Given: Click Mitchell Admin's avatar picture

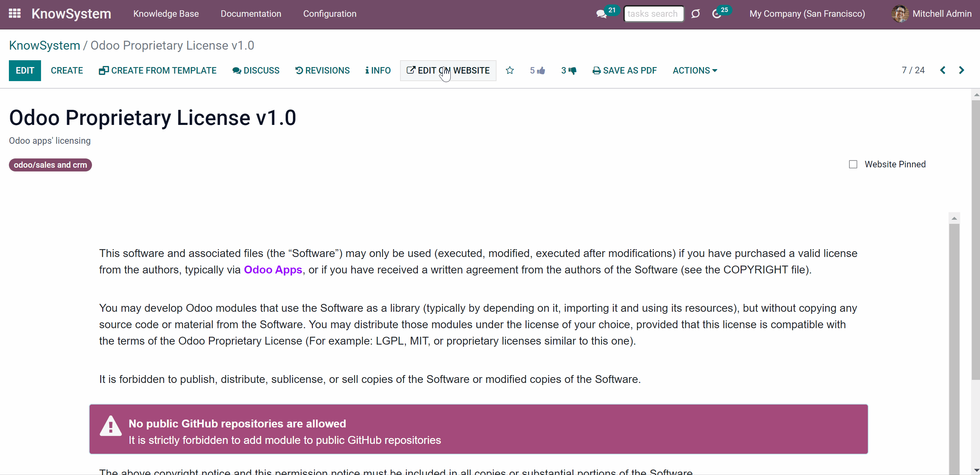Looking at the screenshot, I should pos(900,14).
